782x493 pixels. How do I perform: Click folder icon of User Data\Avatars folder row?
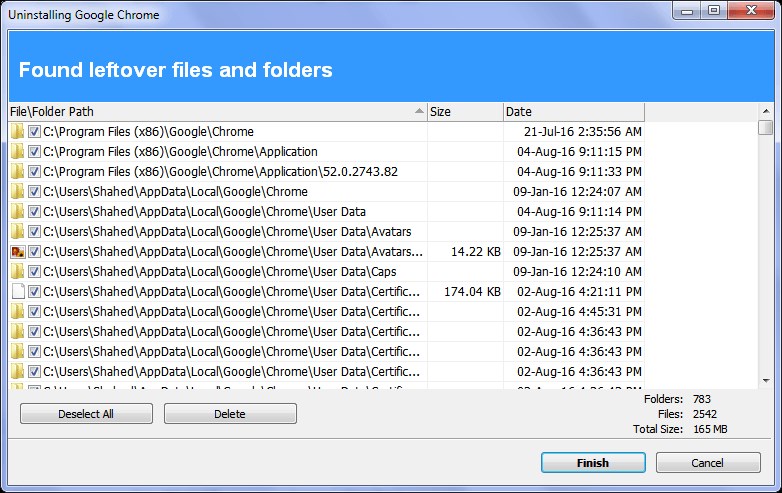pyautogui.click(x=17, y=232)
